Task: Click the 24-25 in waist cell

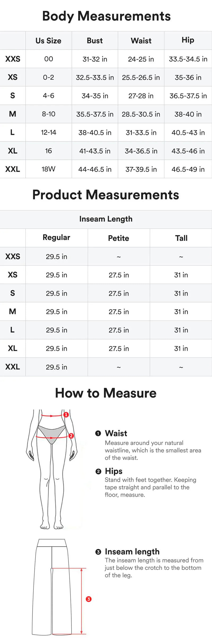Action: click(x=141, y=59)
